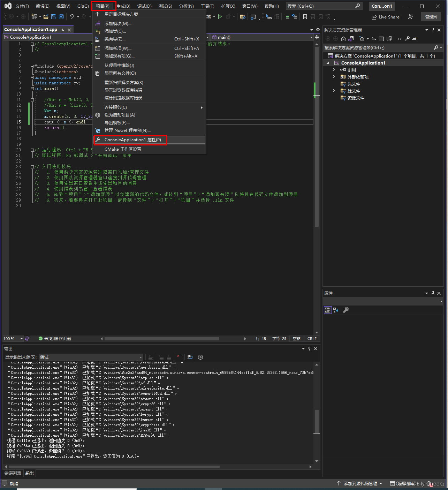Toggle auto-hide pin on Properties panel
The image size is (448, 490).
[433, 293]
